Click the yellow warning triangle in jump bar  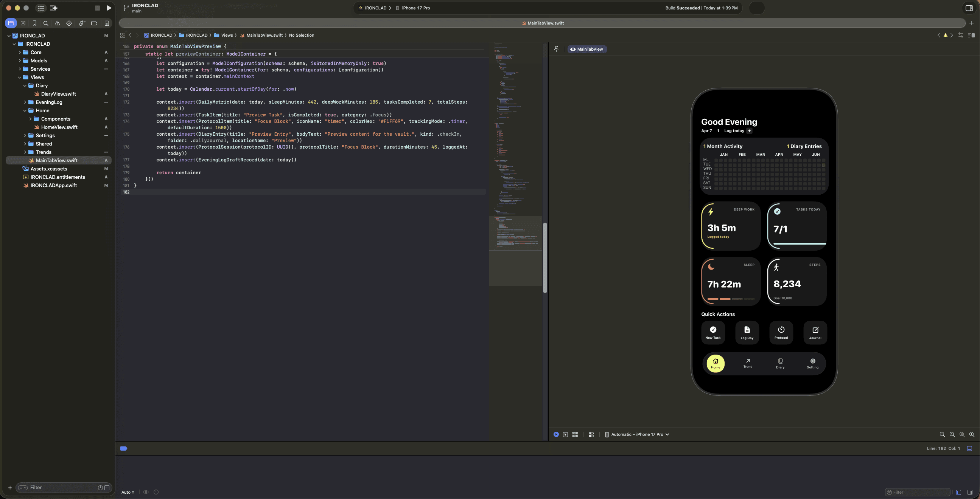pyautogui.click(x=946, y=35)
